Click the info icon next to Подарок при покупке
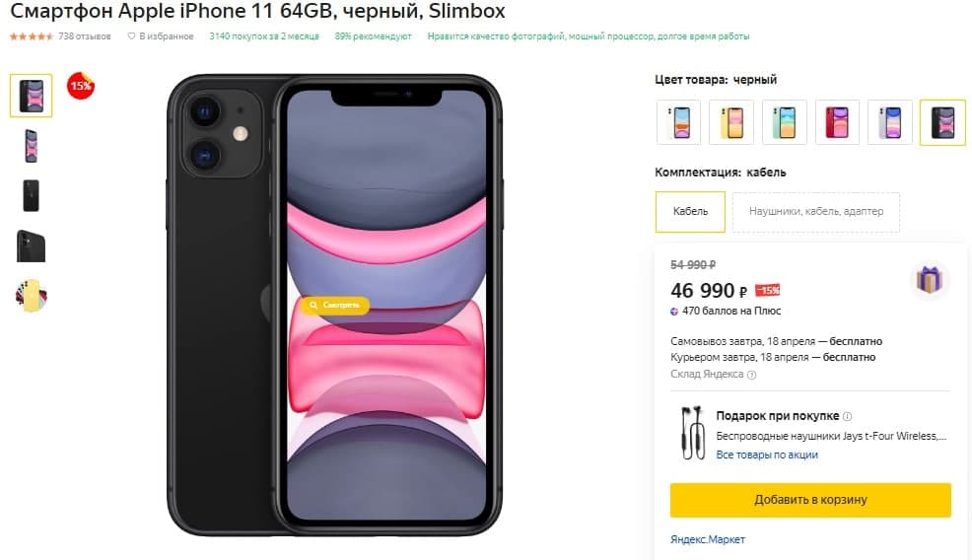 tap(848, 416)
